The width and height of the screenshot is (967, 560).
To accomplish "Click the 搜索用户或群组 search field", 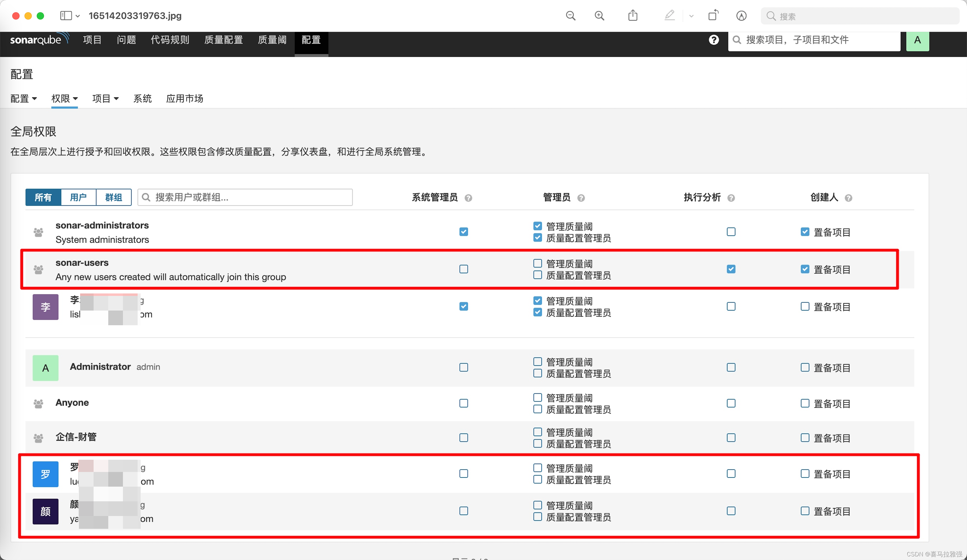I will (x=245, y=197).
